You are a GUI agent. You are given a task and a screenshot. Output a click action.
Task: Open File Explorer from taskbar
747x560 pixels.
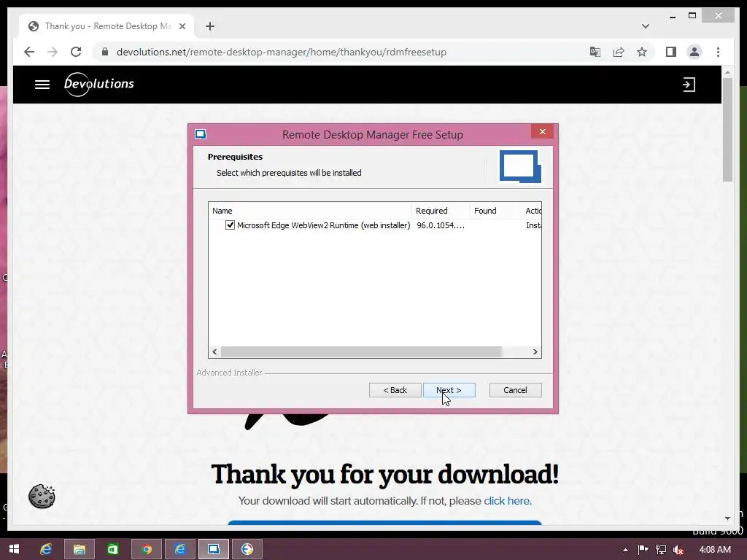pyautogui.click(x=79, y=549)
